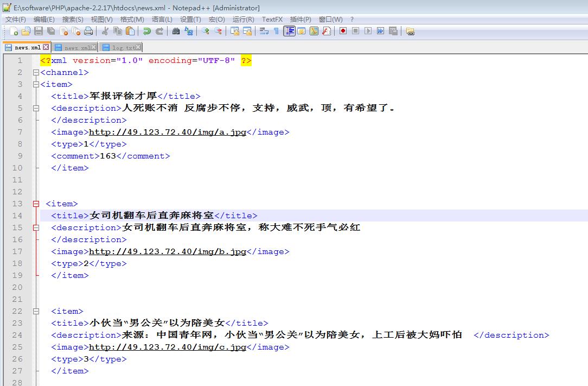This screenshot has width=588, height=386.
Task: Create a new file with the New toolbar icon
Action: 14,31
